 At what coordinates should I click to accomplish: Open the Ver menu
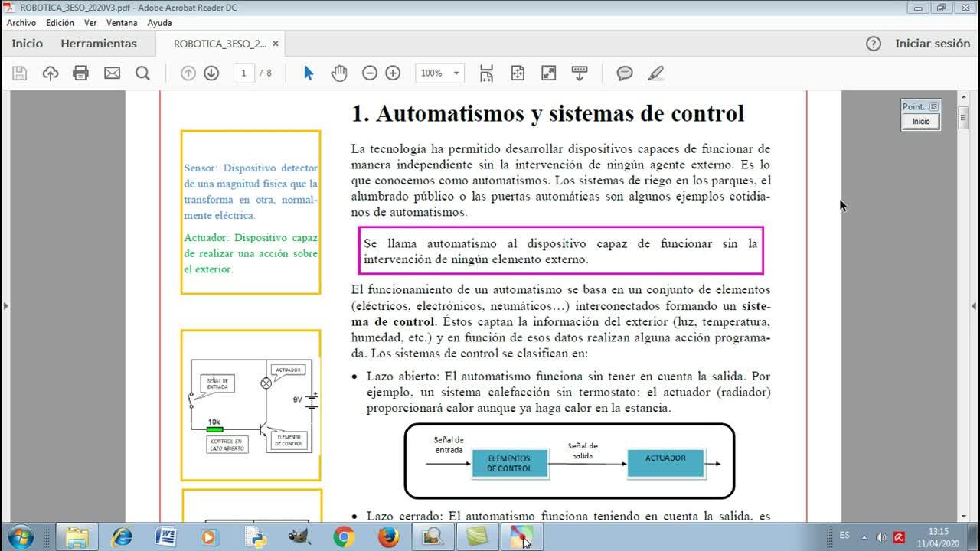click(90, 23)
